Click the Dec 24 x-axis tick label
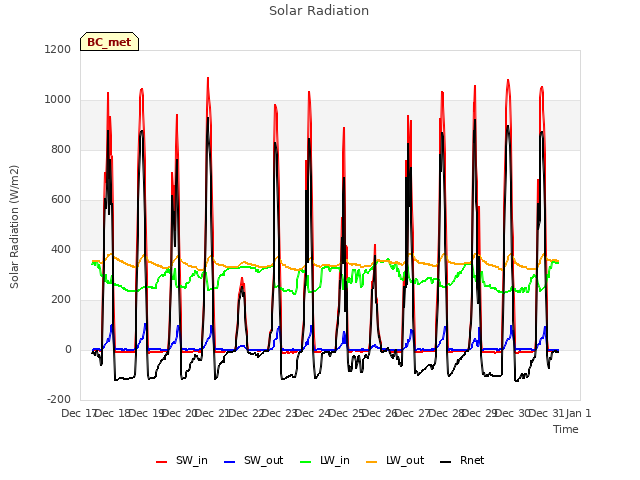 click(x=312, y=413)
